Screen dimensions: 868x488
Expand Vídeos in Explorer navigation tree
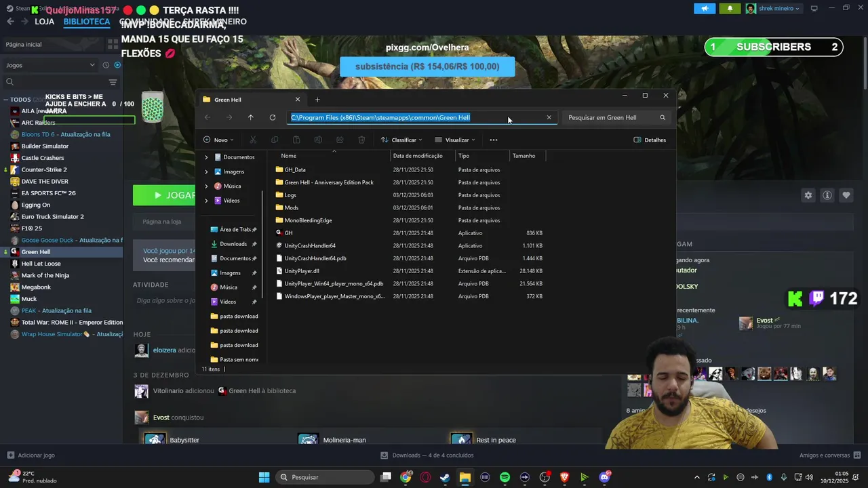tap(206, 201)
